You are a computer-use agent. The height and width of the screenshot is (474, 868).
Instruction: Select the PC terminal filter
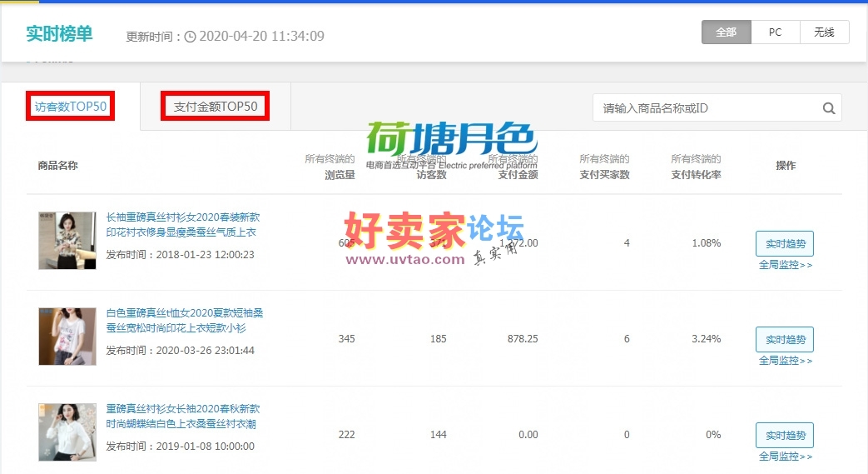coord(775,32)
